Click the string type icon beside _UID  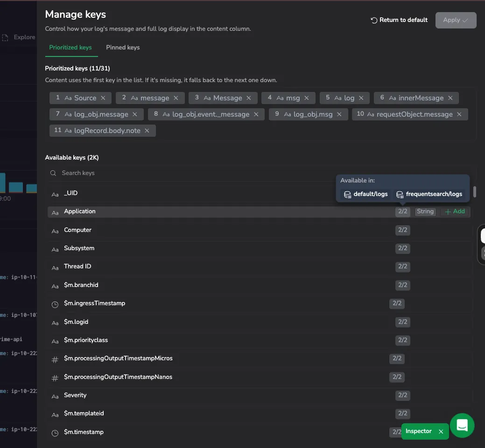pos(55,195)
